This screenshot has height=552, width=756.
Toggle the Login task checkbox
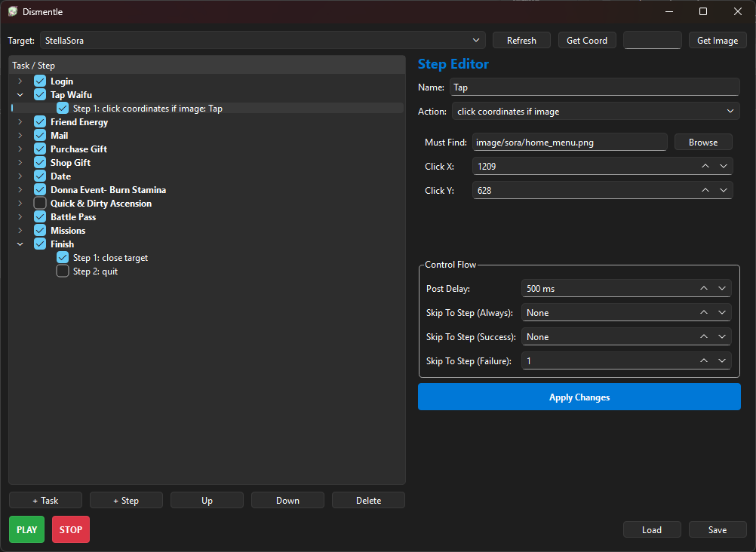pos(40,81)
